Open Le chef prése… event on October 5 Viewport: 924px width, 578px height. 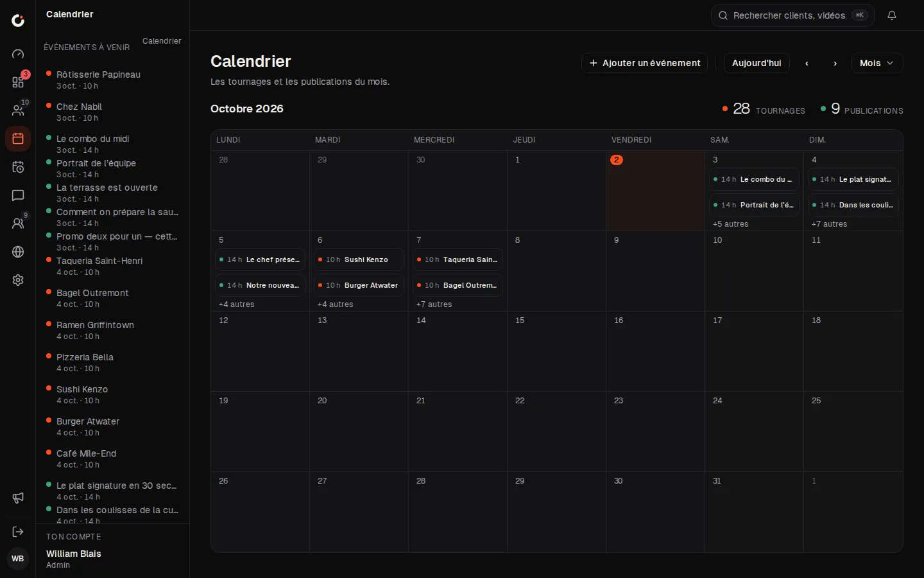pyautogui.click(x=261, y=259)
